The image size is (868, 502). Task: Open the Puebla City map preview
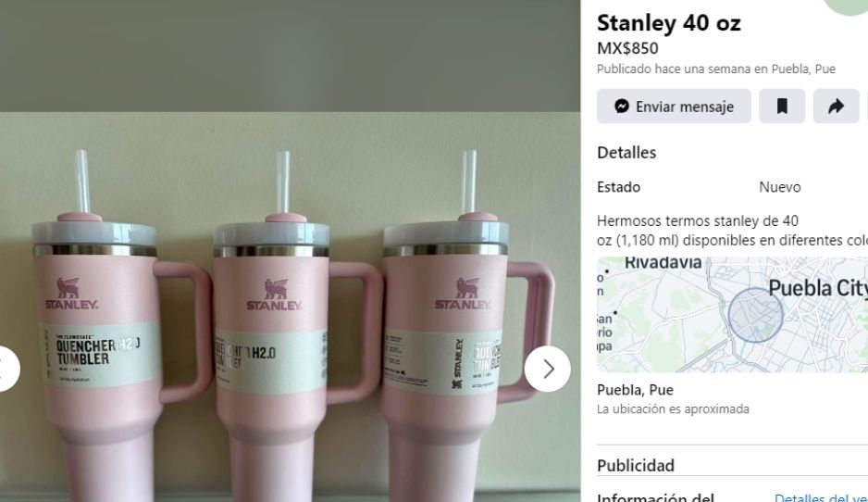click(732, 315)
